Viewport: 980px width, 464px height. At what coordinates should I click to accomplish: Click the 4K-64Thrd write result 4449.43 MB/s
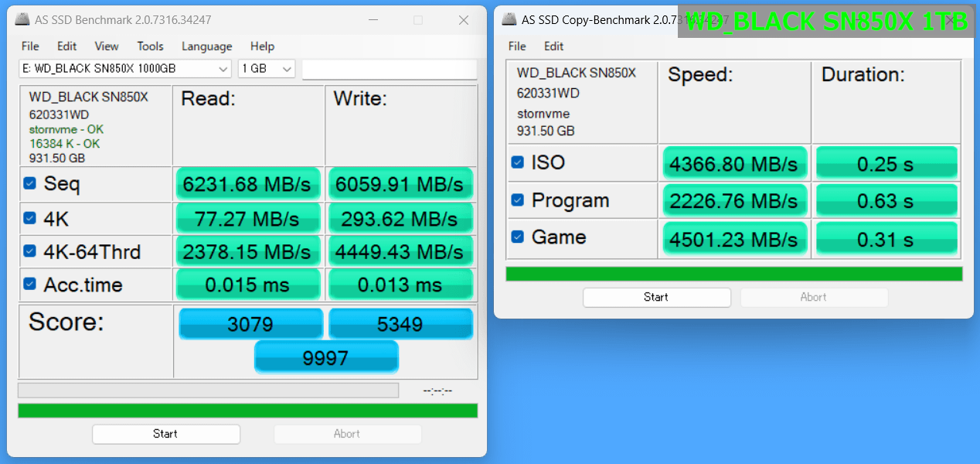coord(400,251)
